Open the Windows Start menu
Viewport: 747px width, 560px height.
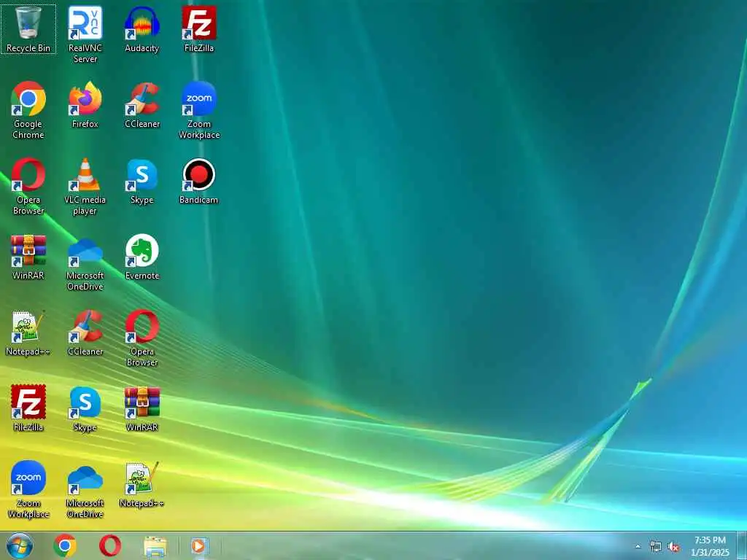(x=20, y=545)
